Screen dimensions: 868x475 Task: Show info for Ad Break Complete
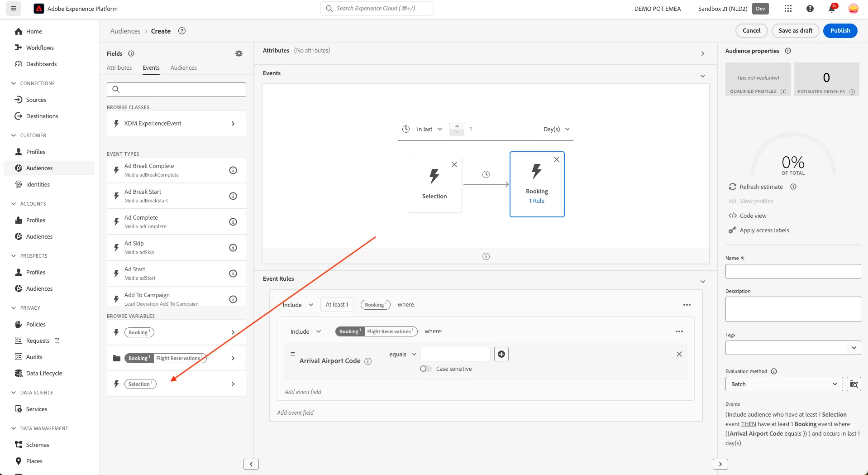233,170
